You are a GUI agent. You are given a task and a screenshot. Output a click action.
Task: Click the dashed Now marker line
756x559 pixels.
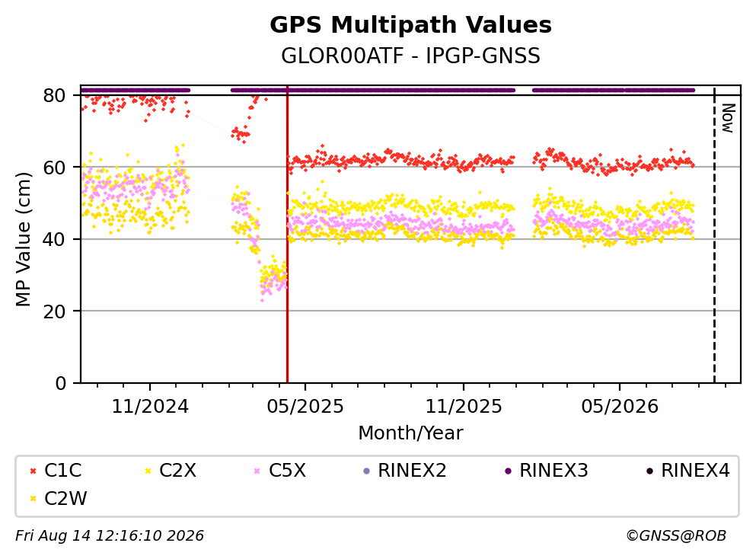714,234
